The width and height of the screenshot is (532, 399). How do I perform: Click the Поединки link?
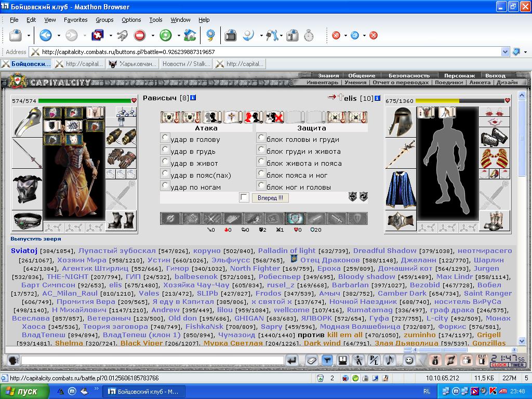(449, 83)
